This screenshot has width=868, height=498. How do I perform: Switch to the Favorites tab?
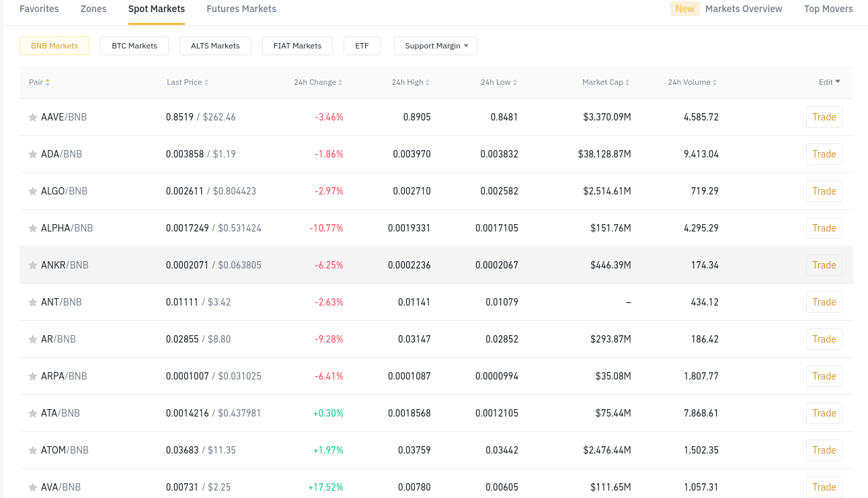point(39,9)
